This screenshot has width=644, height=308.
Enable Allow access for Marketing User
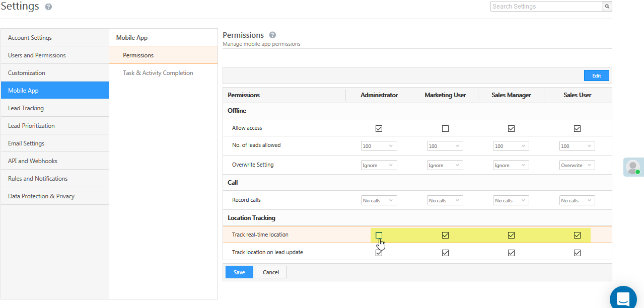(445, 128)
